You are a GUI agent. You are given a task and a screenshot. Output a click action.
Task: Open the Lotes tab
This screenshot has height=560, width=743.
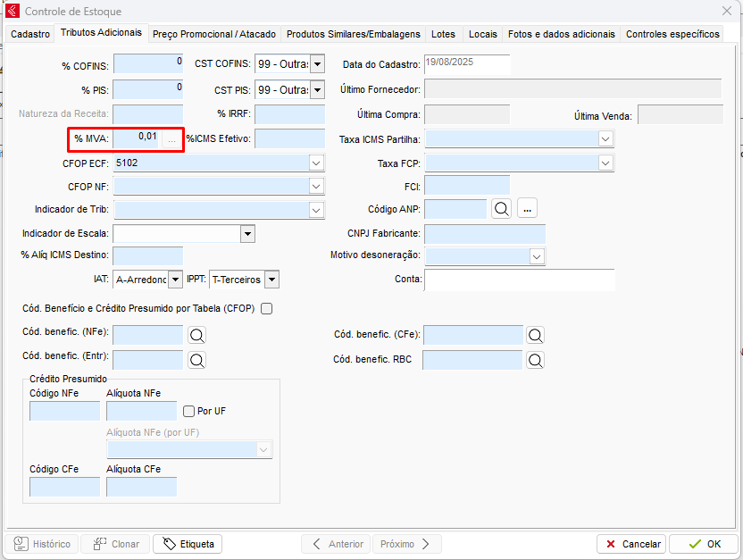[443, 34]
